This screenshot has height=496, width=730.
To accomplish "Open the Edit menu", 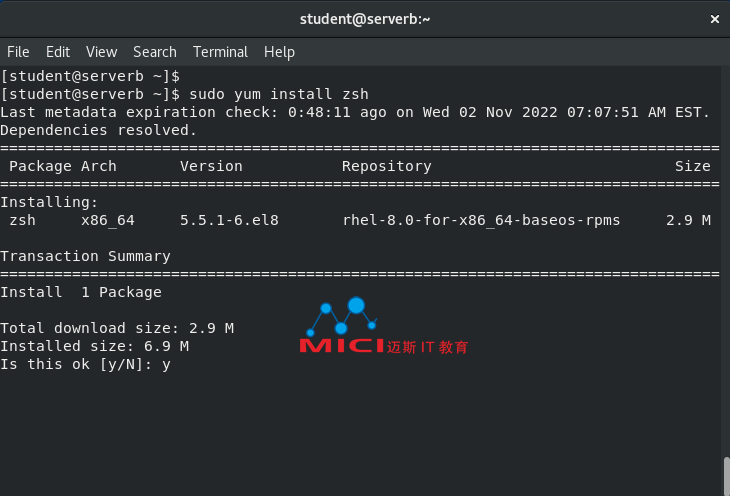I will tap(58, 52).
